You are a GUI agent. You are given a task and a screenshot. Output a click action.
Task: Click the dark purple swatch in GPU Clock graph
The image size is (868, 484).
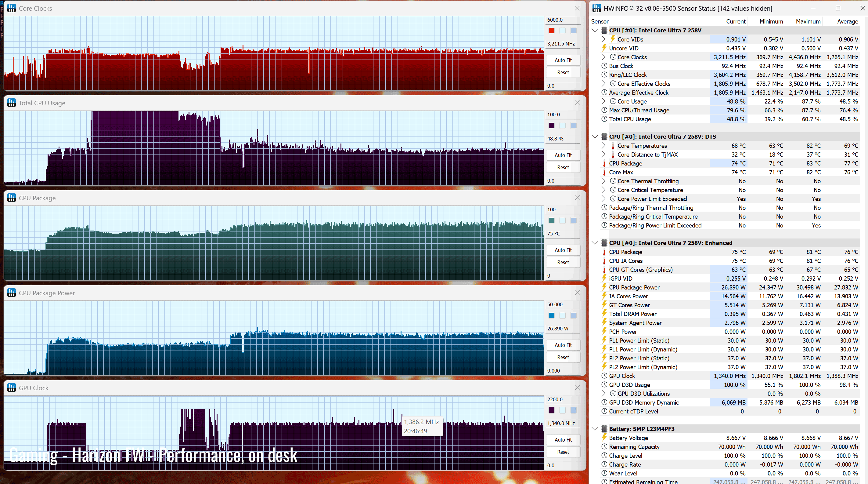click(551, 410)
